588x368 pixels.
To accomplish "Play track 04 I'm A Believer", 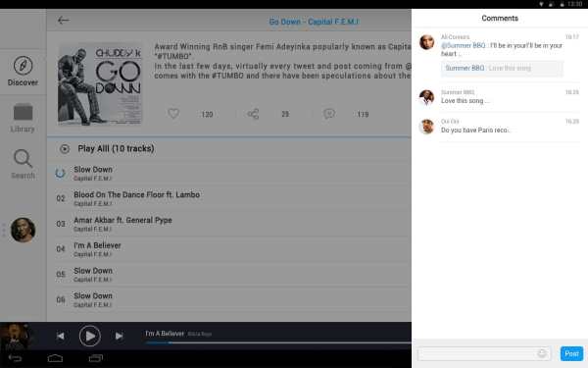I will 229,249.
